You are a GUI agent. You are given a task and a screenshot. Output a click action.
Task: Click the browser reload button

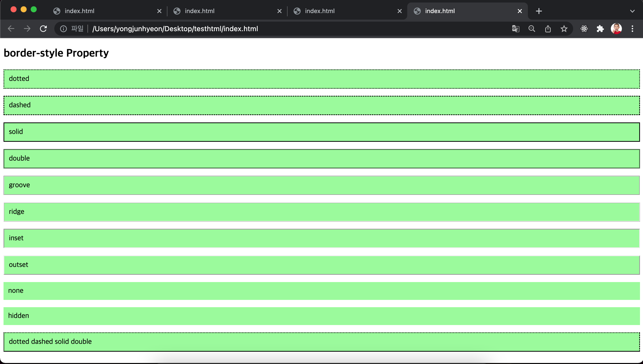pos(43,29)
